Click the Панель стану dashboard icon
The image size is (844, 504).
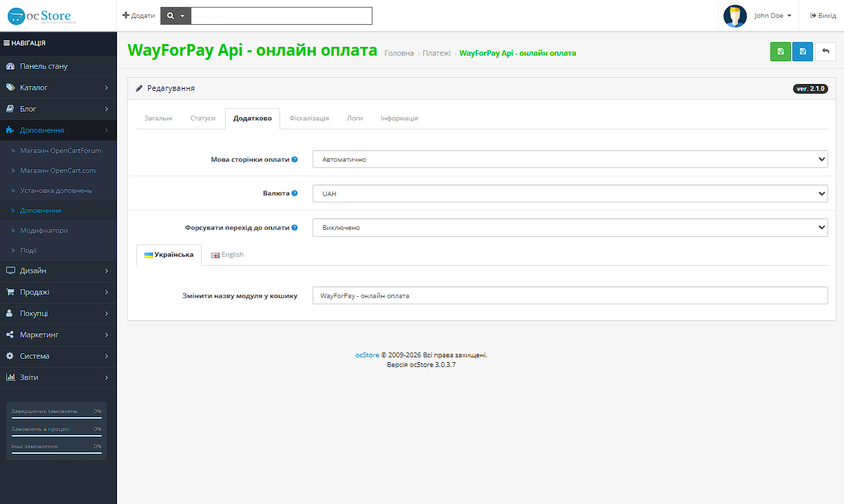pos(10,66)
